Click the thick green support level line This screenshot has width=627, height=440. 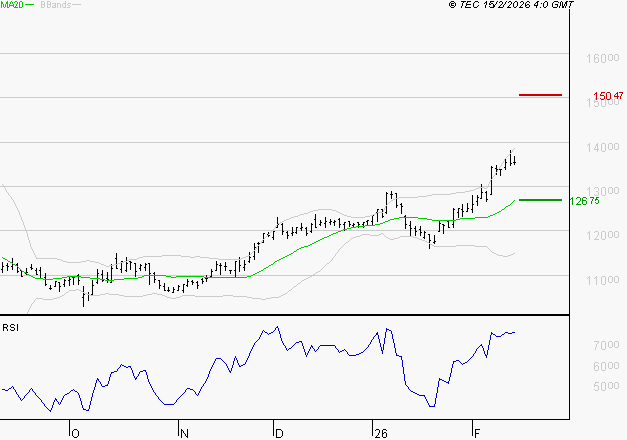[540, 200]
